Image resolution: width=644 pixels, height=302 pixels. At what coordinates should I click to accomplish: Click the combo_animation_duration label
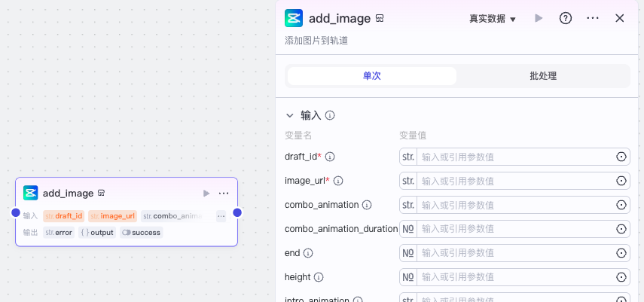(341, 229)
